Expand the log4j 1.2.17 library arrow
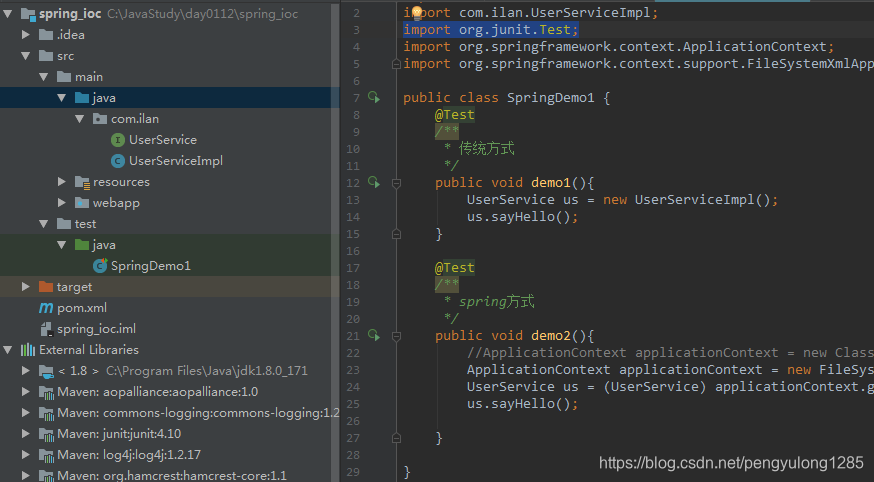 (26, 455)
